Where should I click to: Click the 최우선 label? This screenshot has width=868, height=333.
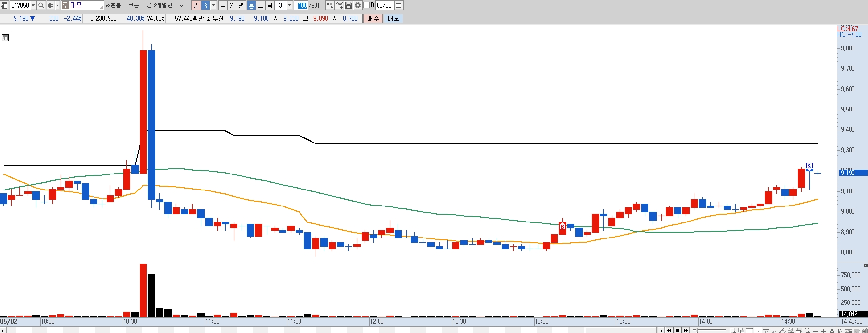pos(215,18)
